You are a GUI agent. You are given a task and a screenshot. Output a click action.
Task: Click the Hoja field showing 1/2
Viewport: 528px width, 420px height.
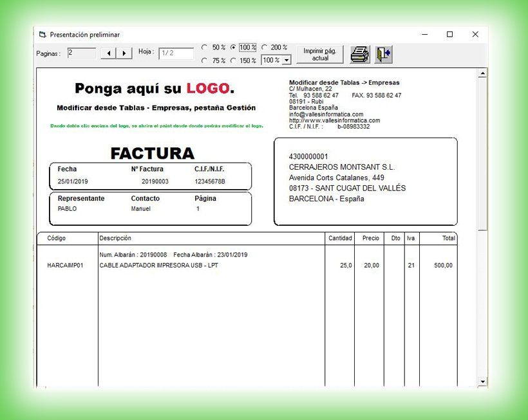176,53
